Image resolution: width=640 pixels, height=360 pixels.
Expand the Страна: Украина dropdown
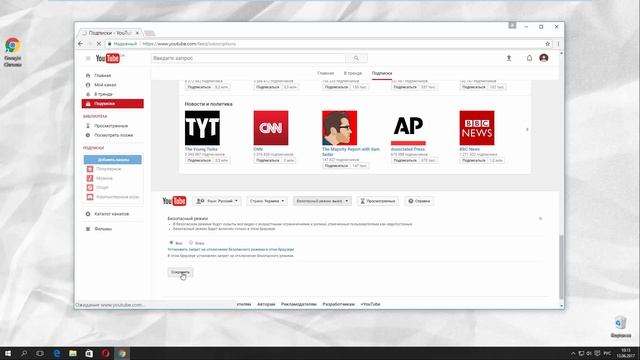click(x=267, y=201)
